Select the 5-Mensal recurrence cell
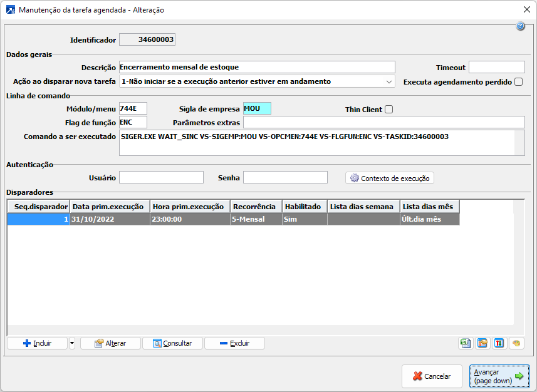Viewport: 537px width, 392px height. [256, 219]
